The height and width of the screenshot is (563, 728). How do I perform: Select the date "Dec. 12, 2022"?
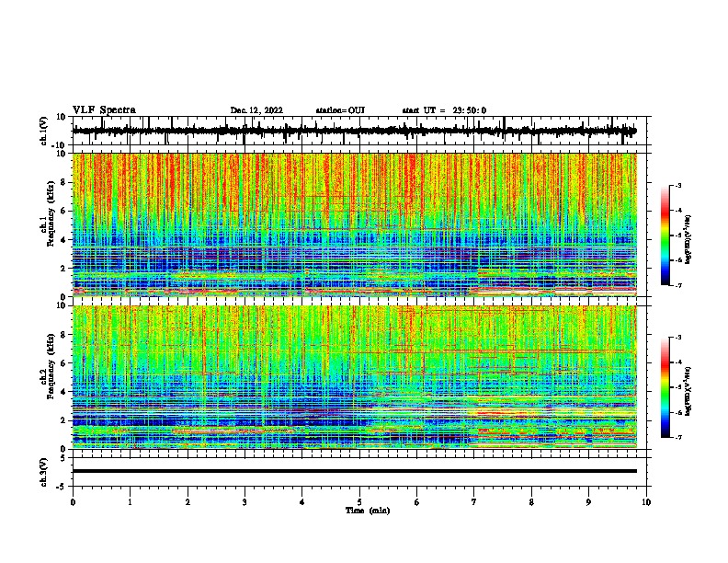(x=256, y=110)
